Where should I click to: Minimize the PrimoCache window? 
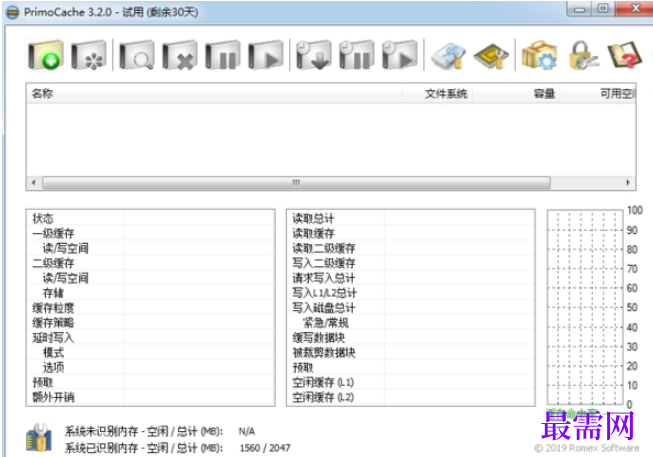pyautogui.click(x=579, y=9)
